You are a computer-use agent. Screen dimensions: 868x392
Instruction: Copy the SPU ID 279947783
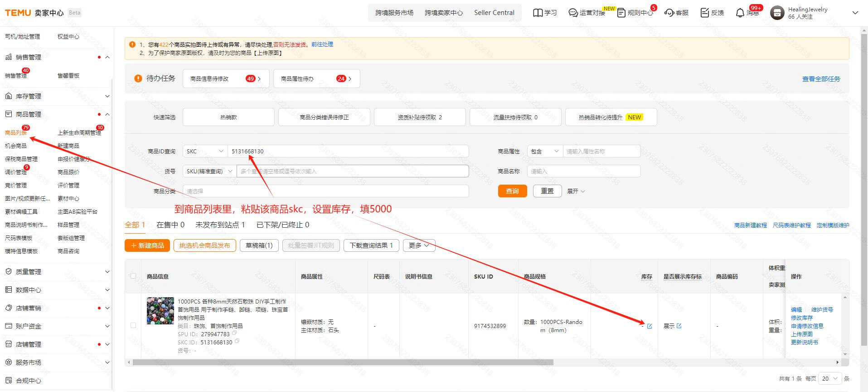(234, 333)
